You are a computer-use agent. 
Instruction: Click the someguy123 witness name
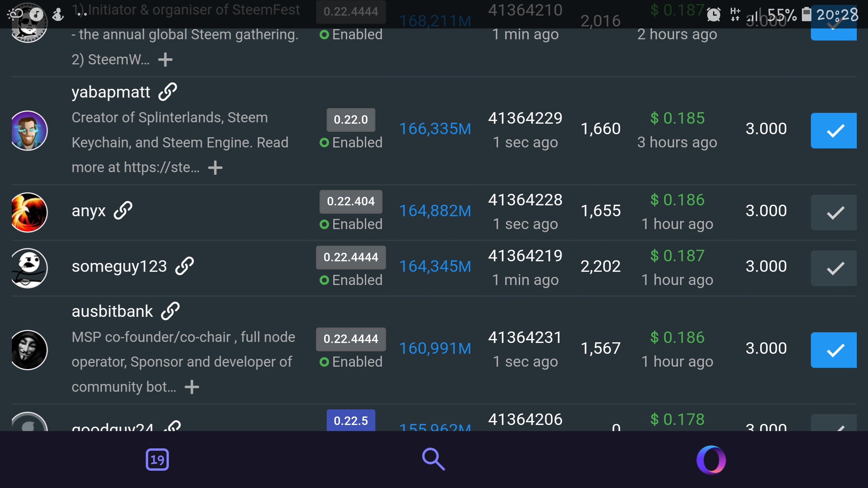click(x=119, y=266)
